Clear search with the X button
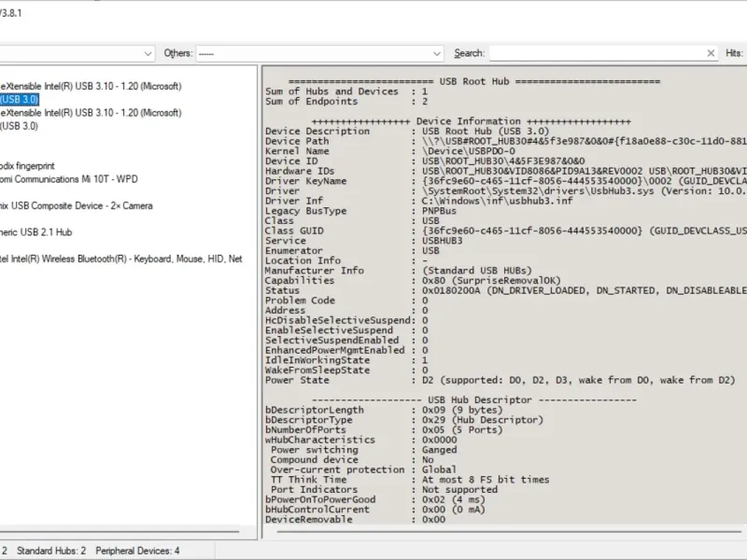Viewport: 747px width, 560px height. click(x=711, y=53)
